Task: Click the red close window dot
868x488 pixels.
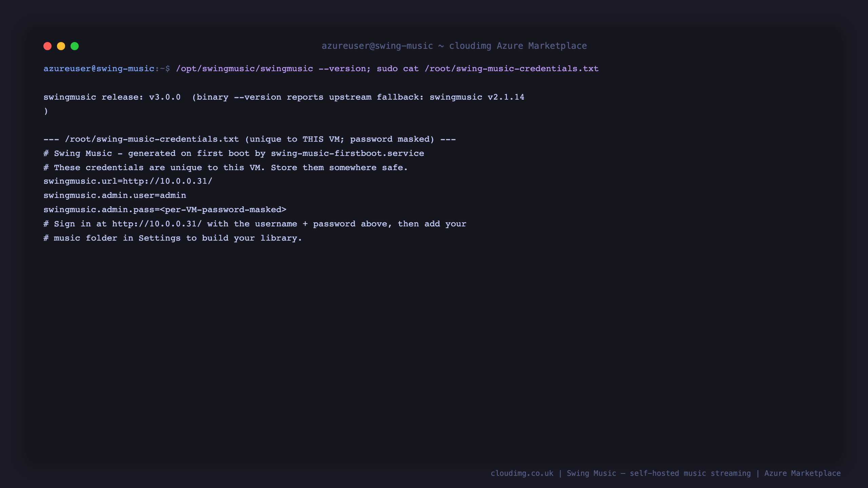Action: coord(47,46)
